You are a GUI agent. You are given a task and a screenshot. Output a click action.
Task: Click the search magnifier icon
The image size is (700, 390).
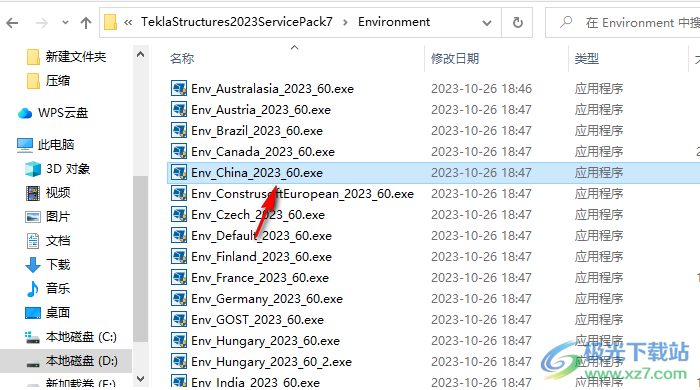[566, 22]
